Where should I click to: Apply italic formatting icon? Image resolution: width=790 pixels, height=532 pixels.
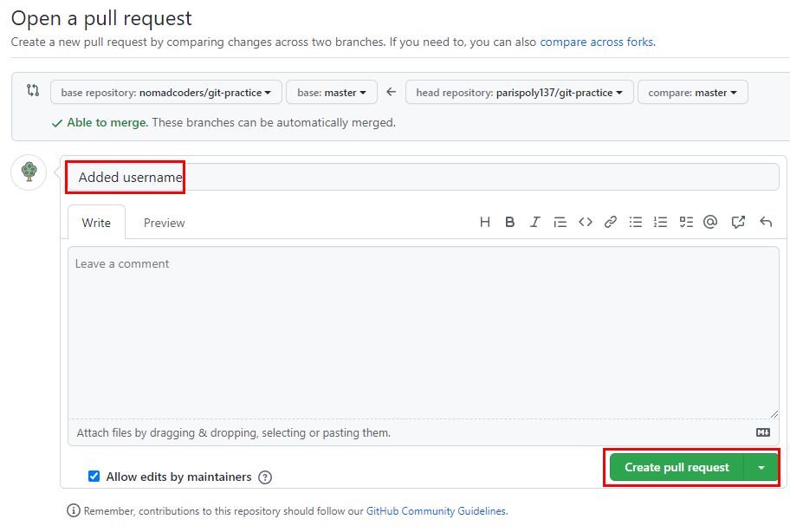534,222
